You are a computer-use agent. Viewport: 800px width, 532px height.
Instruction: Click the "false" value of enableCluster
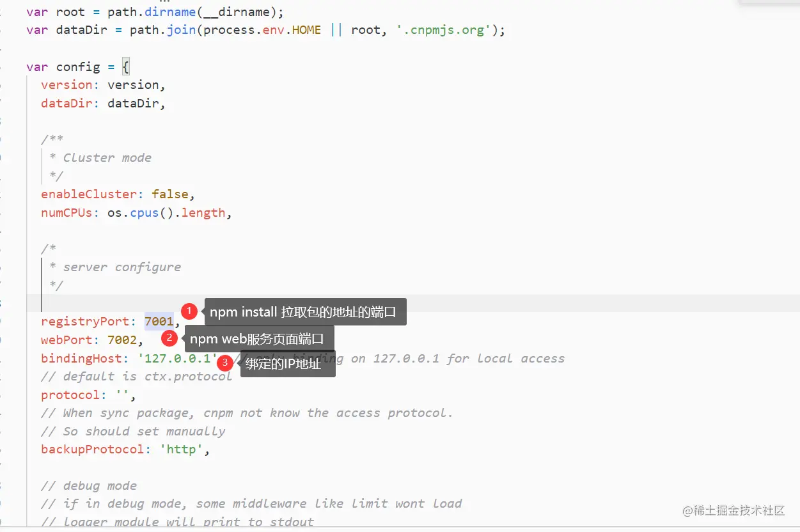[170, 194]
